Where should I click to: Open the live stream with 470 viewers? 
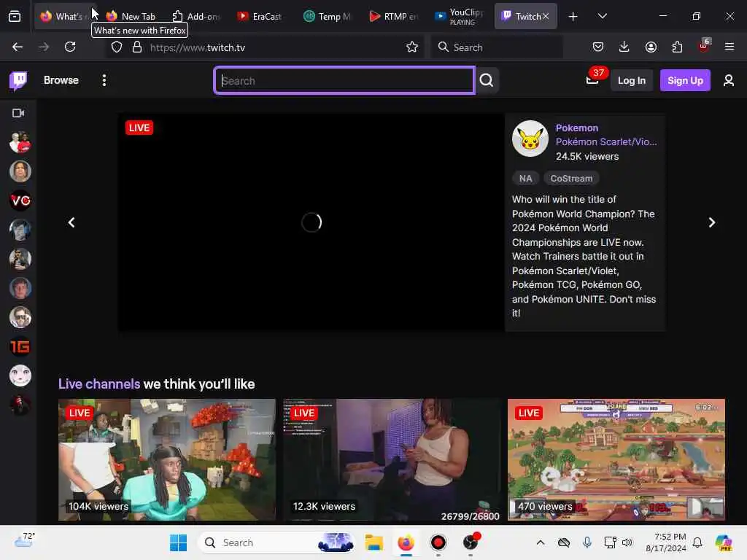tap(616, 459)
